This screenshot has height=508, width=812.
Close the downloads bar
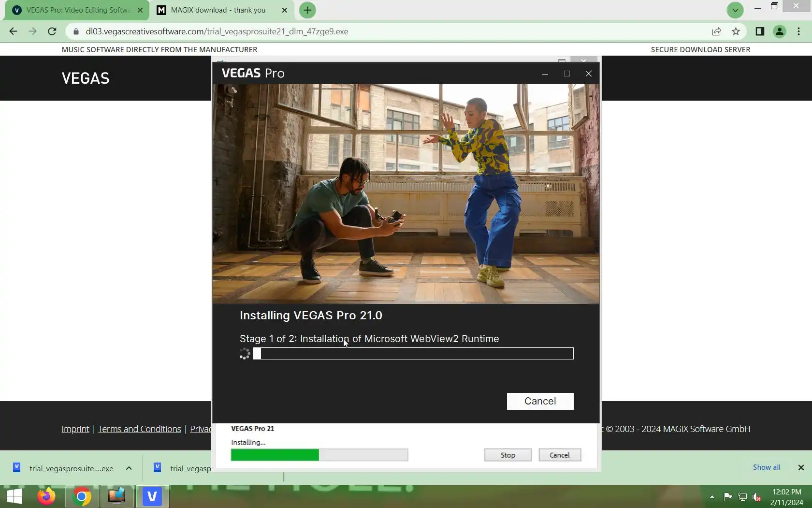tap(801, 467)
